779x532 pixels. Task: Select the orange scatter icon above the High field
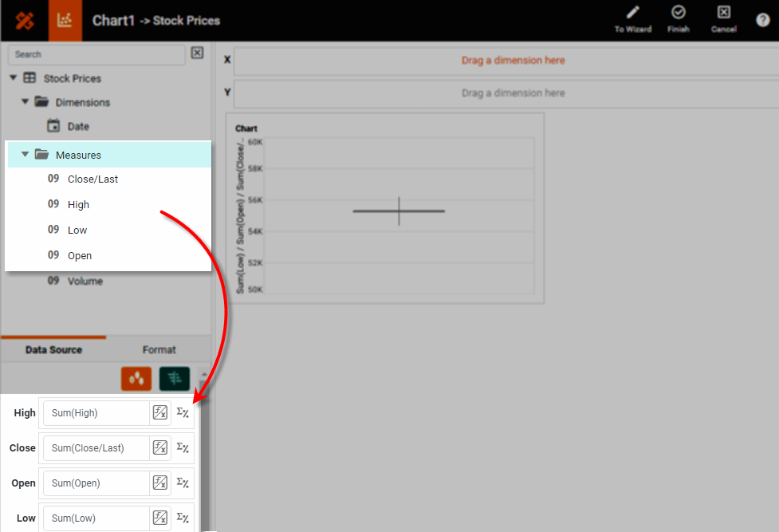(136, 378)
